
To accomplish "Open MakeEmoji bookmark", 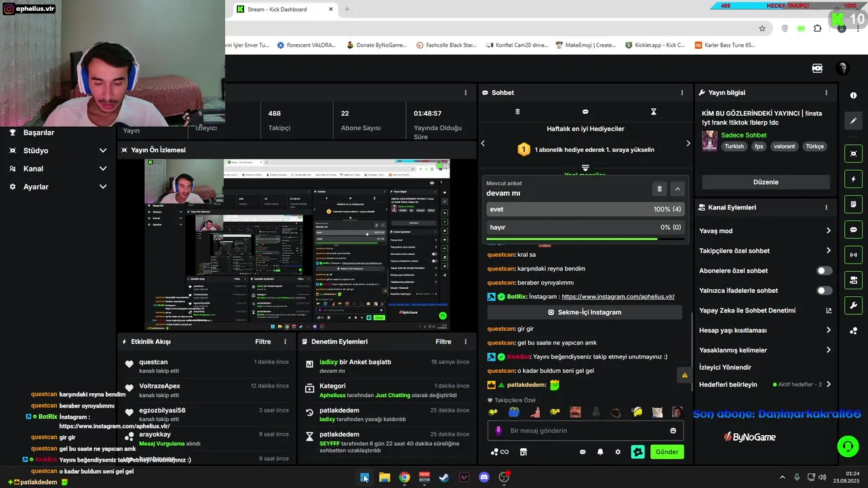I will (585, 45).
